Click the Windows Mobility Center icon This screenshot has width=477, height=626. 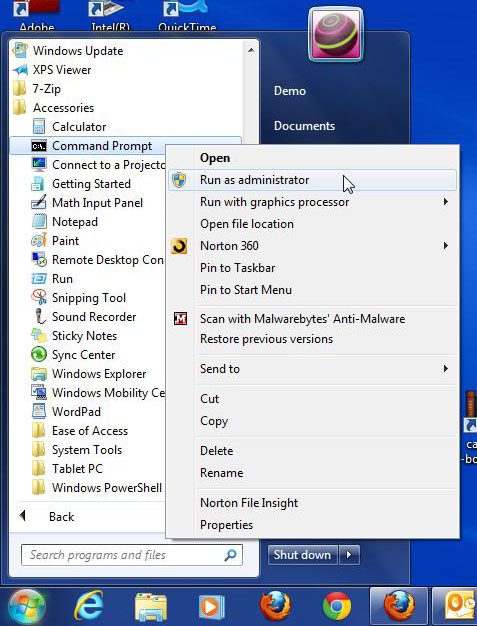pos(39,392)
